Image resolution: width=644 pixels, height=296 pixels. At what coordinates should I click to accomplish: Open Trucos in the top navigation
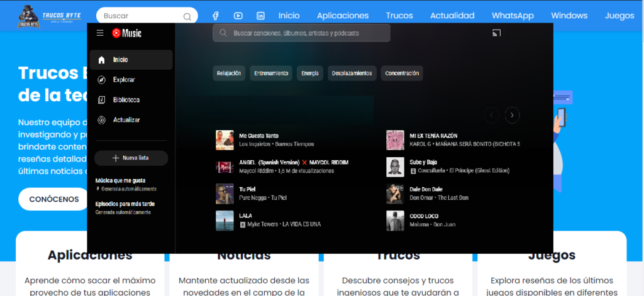coord(399,16)
